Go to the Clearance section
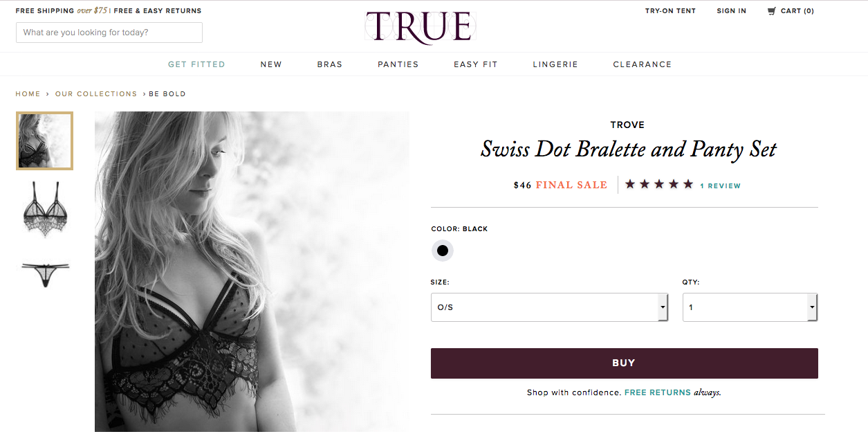868x434 pixels. click(x=643, y=64)
